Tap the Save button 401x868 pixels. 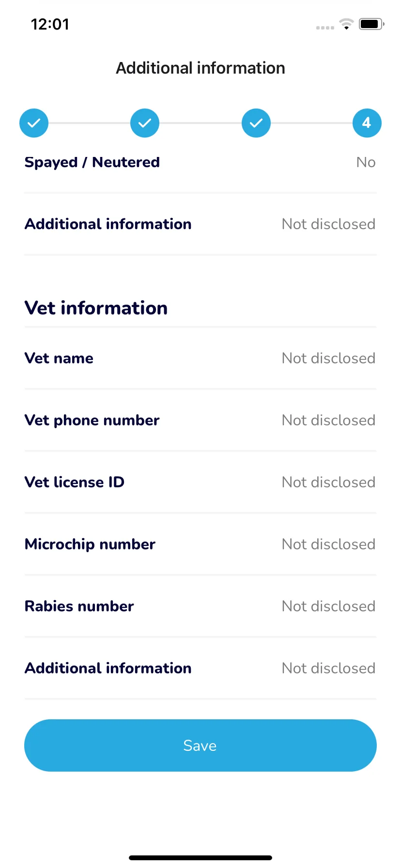point(200,745)
